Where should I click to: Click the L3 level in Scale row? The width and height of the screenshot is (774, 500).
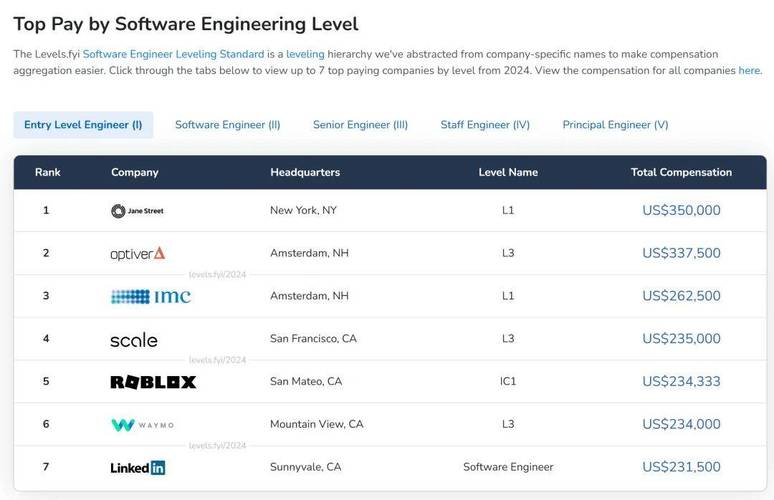[508, 339]
